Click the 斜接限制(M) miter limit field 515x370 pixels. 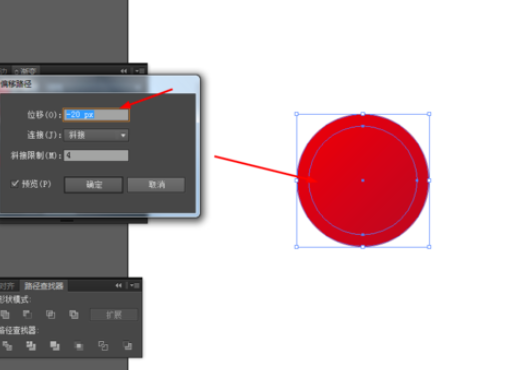pyautogui.click(x=96, y=155)
